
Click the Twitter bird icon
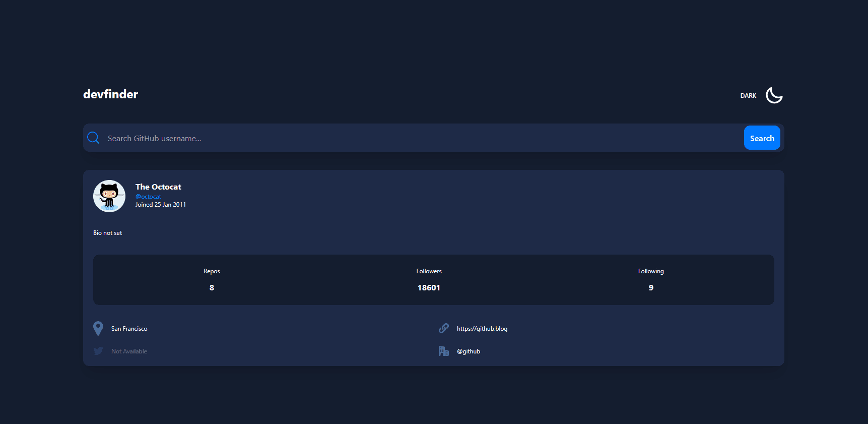[x=98, y=351]
